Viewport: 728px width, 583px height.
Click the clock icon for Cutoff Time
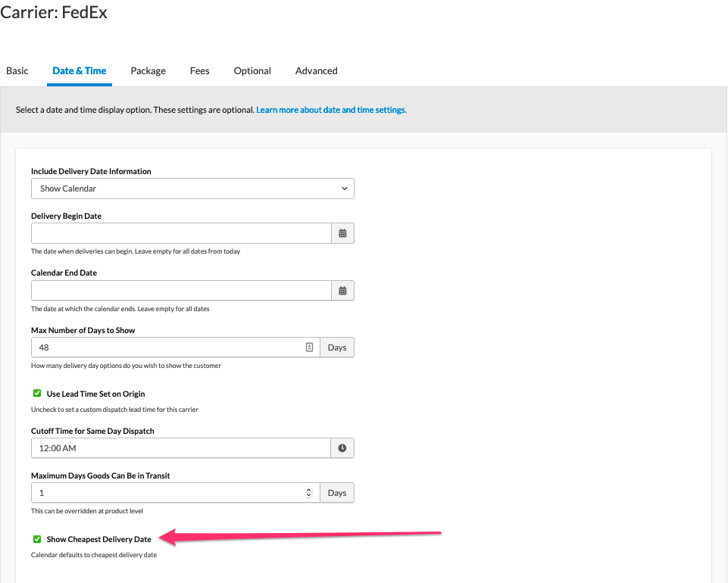342,448
